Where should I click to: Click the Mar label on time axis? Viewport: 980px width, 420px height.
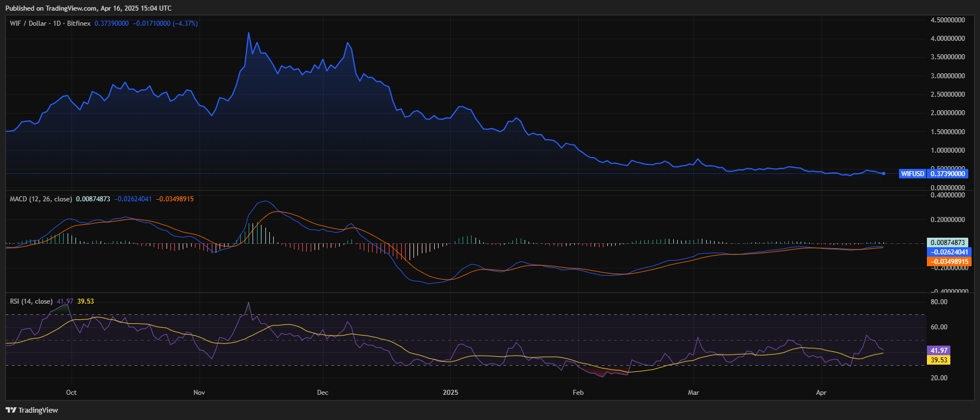[x=693, y=393]
